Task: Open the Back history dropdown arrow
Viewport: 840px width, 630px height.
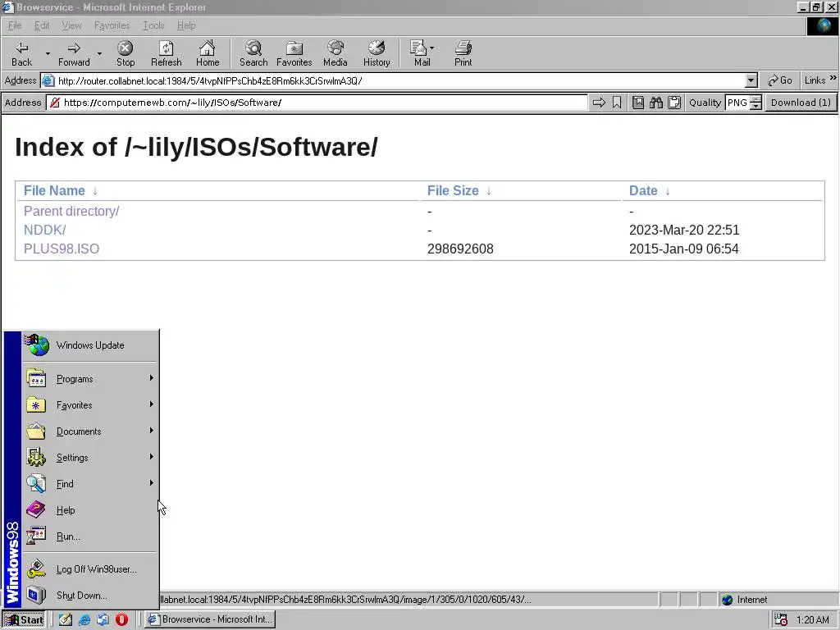Action: click(x=48, y=53)
